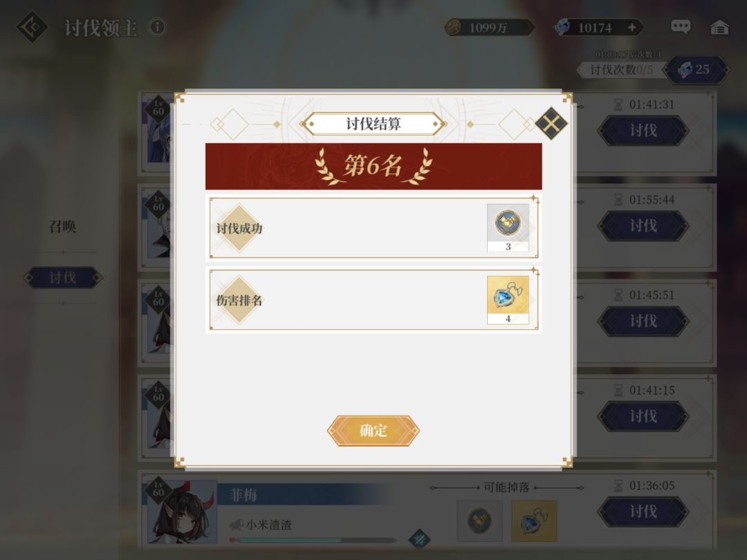Click 讨伐 button for 01:36:05 boss
The image size is (747, 560).
pyautogui.click(x=643, y=512)
